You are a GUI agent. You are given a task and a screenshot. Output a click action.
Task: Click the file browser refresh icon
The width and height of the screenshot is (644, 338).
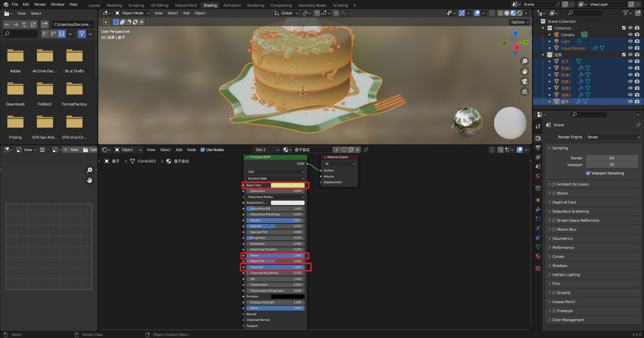tap(33, 24)
